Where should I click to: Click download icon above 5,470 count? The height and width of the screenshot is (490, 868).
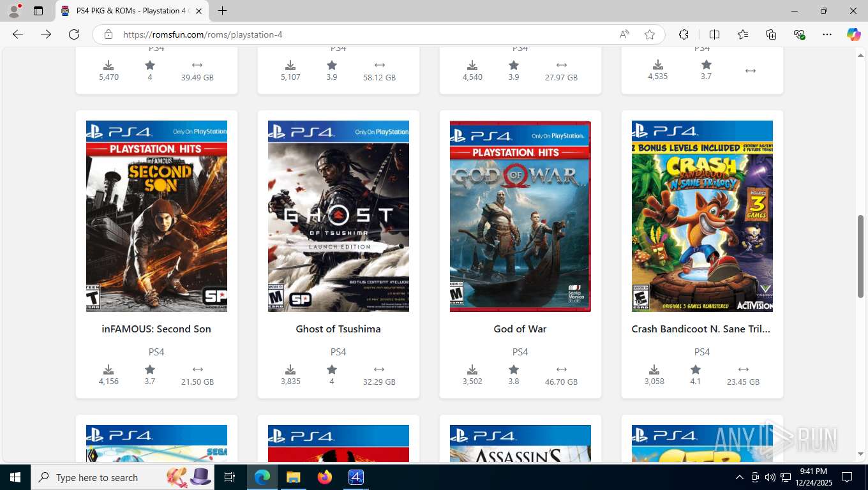(108, 65)
